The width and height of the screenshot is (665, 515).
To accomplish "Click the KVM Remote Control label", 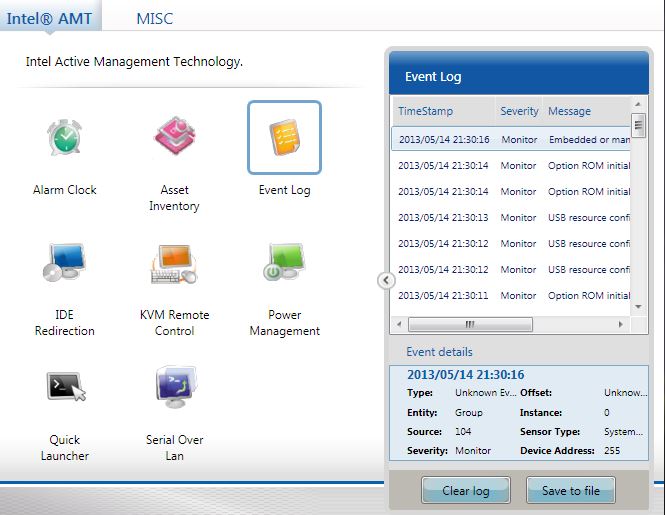I will (174, 323).
